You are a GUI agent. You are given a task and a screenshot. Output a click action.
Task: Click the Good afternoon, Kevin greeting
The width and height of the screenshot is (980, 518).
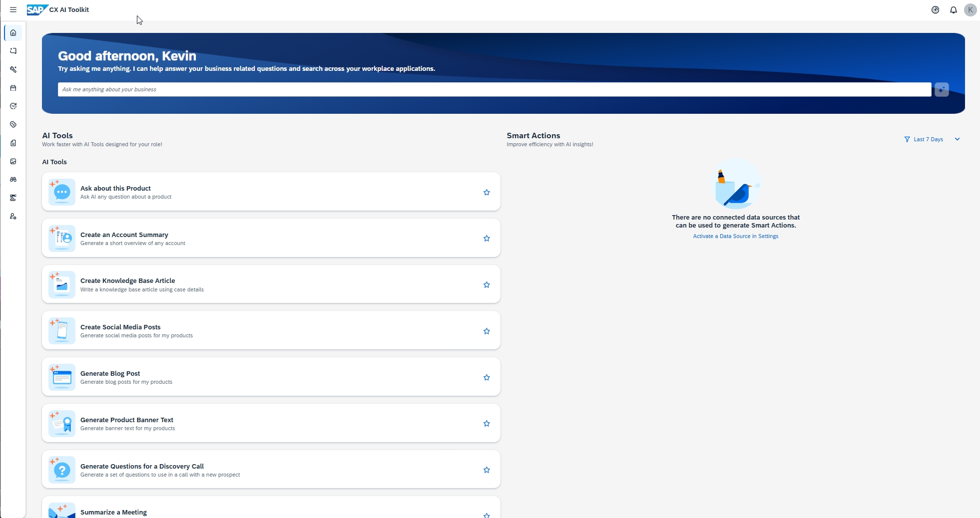coord(127,56)
